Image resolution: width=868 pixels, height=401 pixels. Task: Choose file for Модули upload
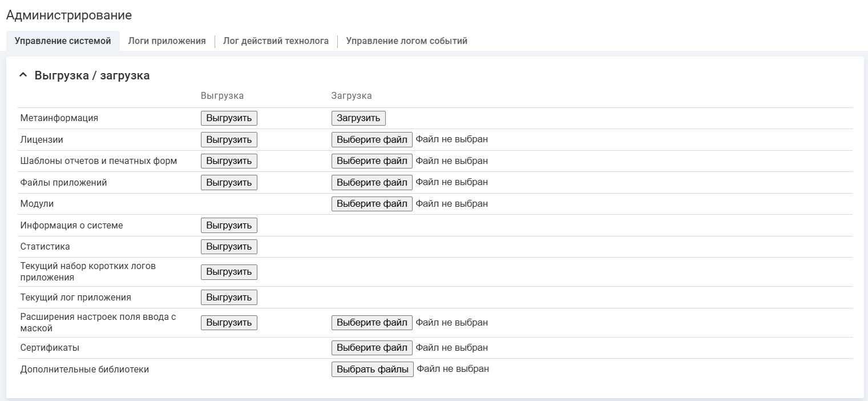[x=372, y=204]
